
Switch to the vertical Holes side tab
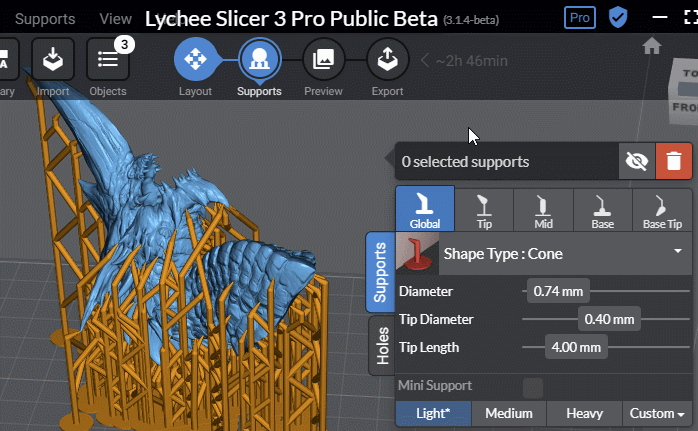tap(382, 346)
